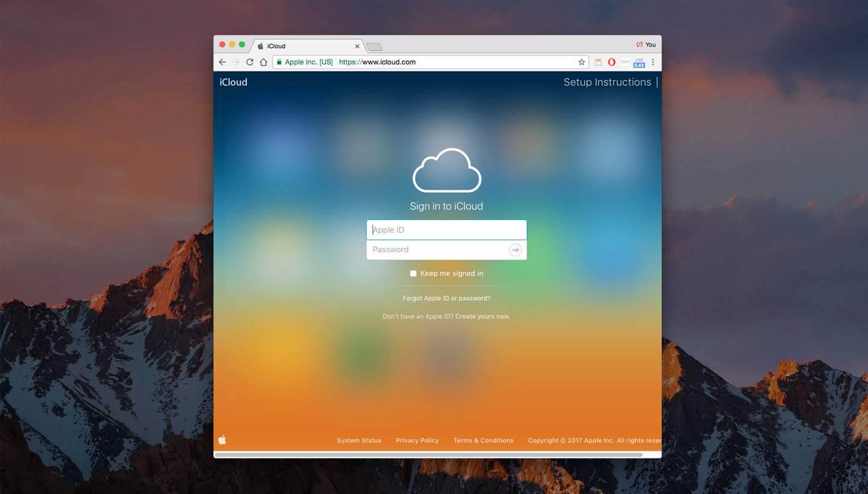The image size is (868, 494).
Task: Close the iCloud tab
Action: (x=357, y=46)
